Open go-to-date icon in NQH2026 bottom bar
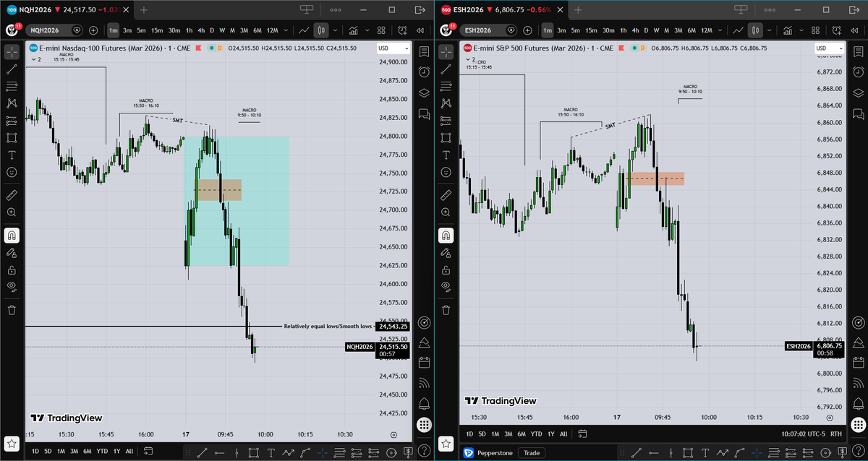The width and height of the screenshot is (868, 461). pos(148,451)
